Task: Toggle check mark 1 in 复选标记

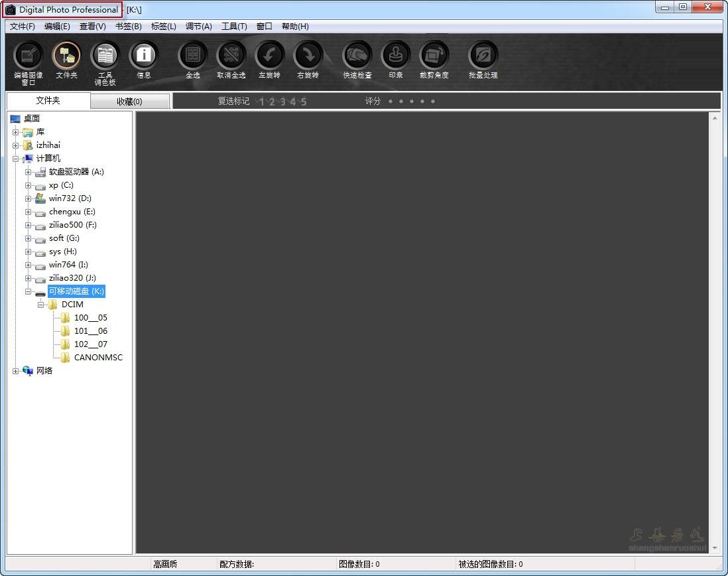Action: coord(261,102)
